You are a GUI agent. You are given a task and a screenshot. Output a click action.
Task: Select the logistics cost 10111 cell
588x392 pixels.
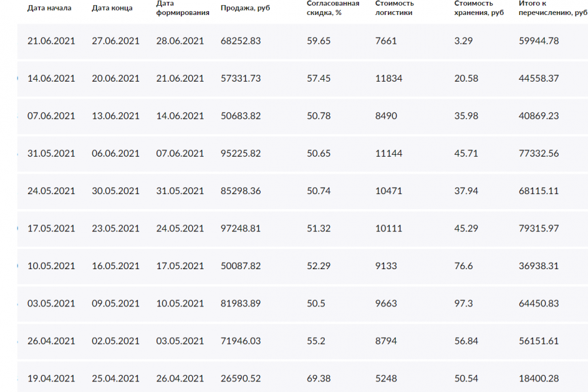click(389, 229)
